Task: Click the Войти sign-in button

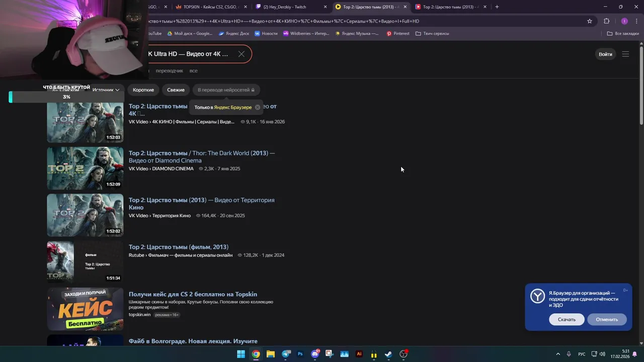Action: (606, 54)
